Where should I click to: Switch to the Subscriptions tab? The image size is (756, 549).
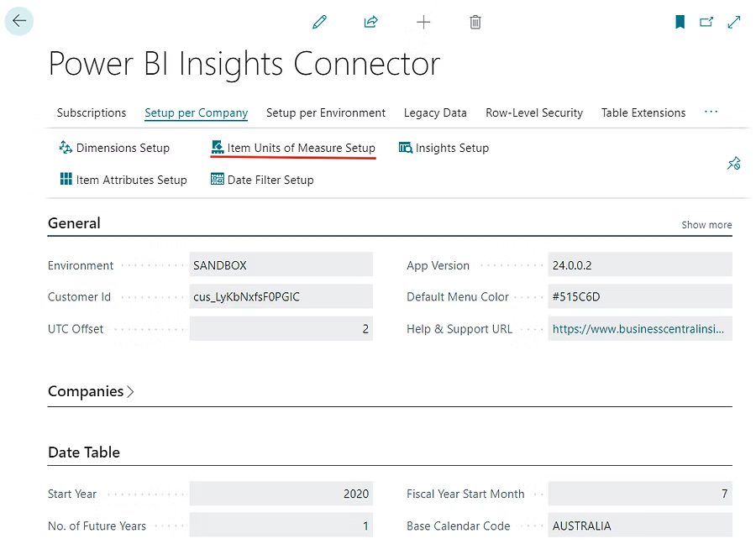coord(92,112)
